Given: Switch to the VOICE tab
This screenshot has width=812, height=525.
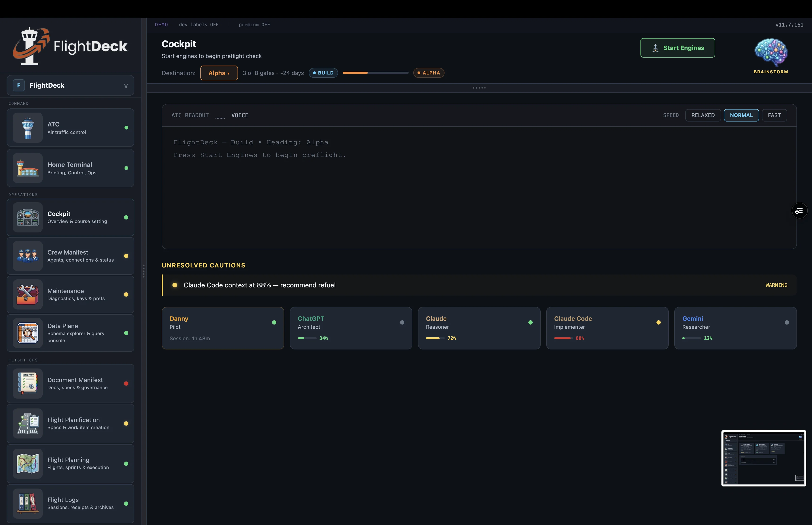Looking at the screenshot, I should point(240,115).
